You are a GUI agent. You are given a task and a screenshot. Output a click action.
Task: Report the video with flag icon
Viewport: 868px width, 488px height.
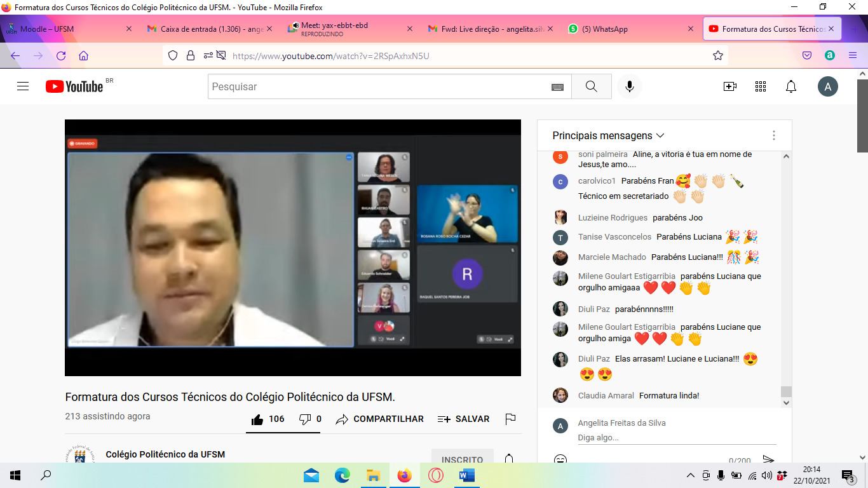[510, 419]
